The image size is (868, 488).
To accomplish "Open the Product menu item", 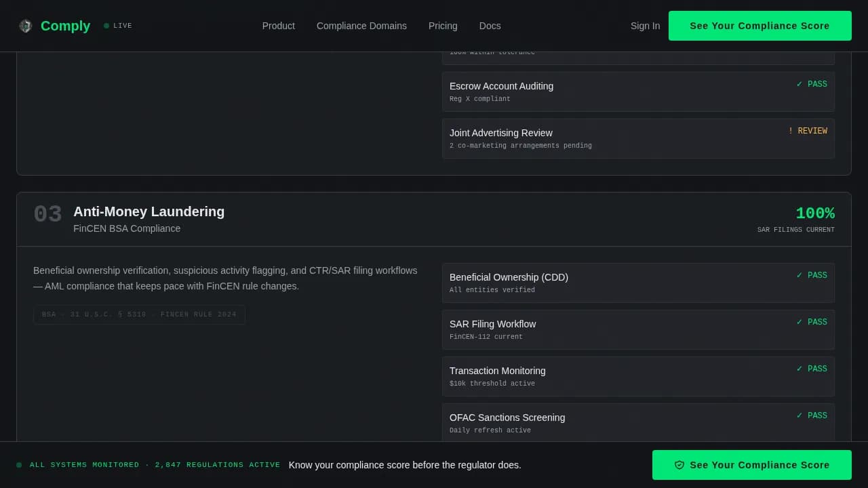I will click(279, 26).
